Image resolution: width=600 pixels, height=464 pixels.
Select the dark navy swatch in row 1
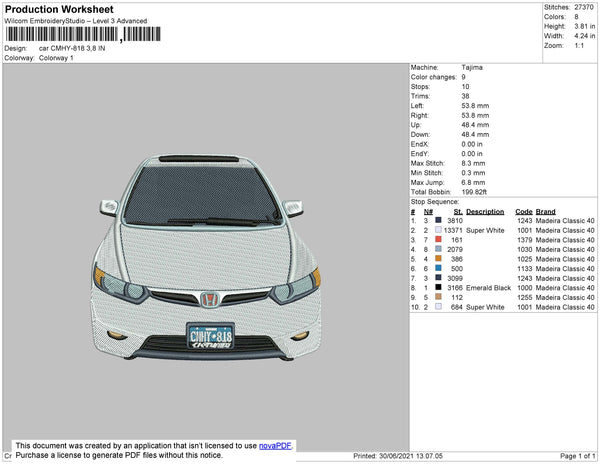tap(438, 220)
